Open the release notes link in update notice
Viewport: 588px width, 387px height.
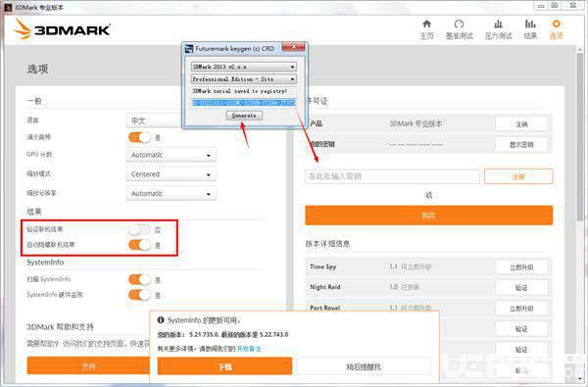pyautogui.click(x=249, y=349)
